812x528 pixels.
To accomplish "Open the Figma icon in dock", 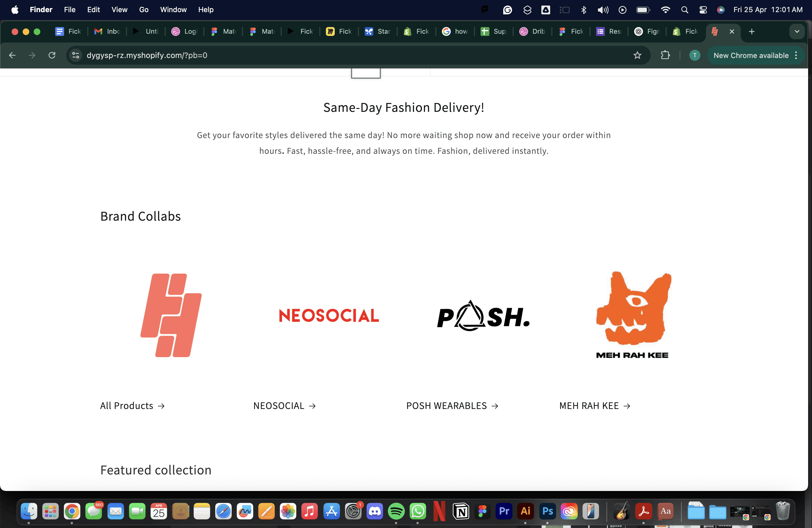I will pos(483,511).
